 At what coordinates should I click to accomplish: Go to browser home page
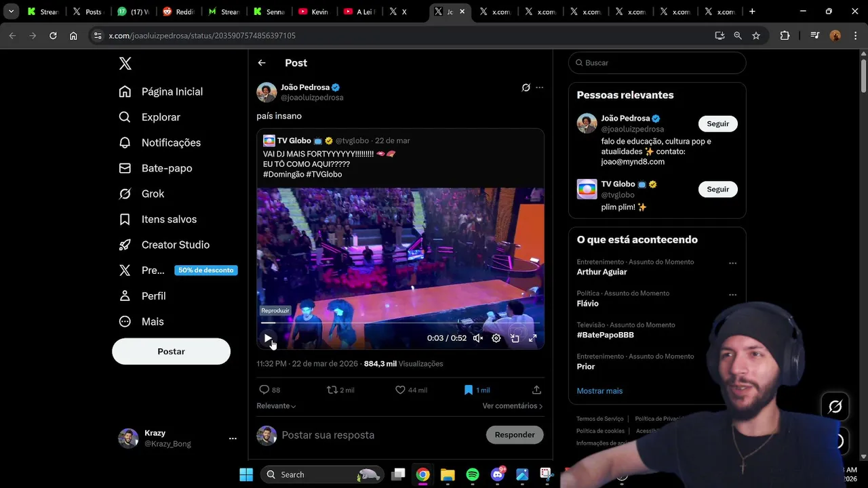click(73, 36)
